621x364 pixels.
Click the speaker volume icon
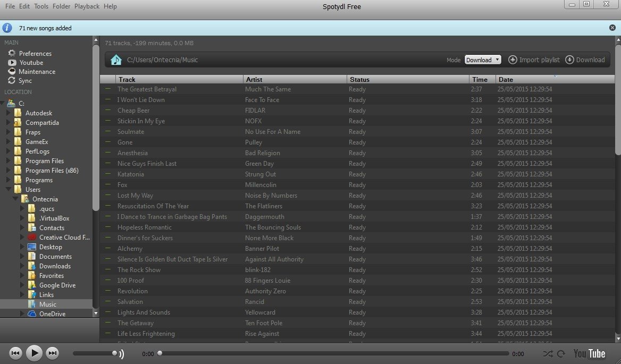point(122,354)
